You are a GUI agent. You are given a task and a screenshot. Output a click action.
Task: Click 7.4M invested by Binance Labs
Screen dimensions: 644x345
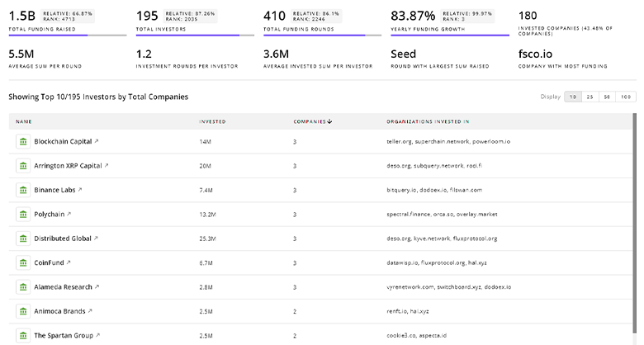(x=206, y=190)
